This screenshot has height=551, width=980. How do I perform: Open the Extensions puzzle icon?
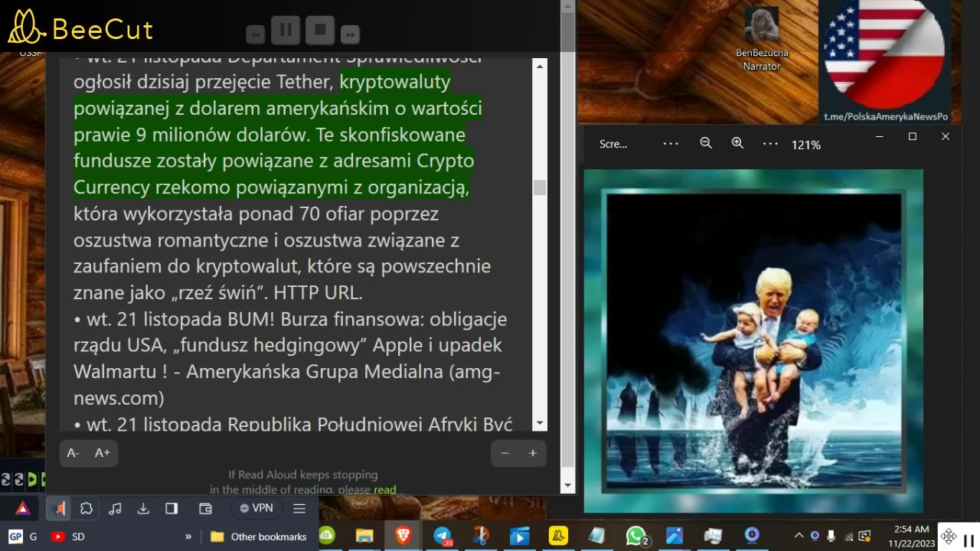[87, 508]
